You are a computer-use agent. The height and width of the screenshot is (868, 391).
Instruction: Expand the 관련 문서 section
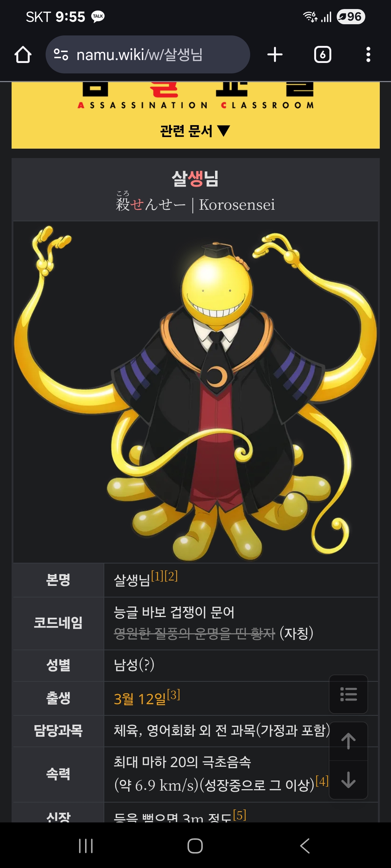195,131
